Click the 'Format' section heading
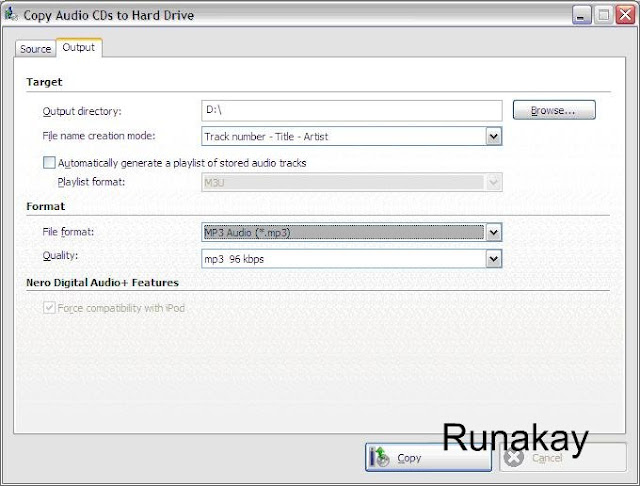The image size is (640, 486). point(45,206)
